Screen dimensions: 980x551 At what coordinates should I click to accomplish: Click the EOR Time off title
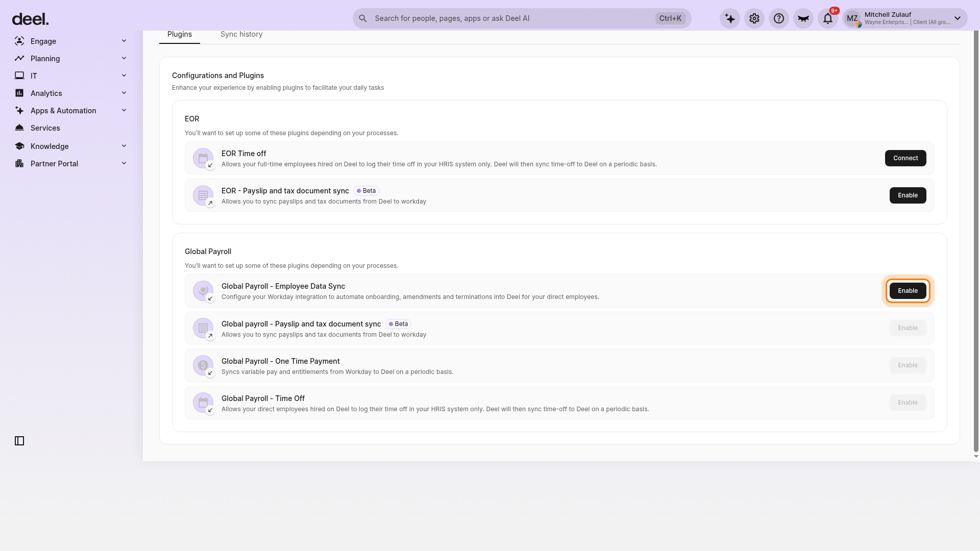click(243, 154)
